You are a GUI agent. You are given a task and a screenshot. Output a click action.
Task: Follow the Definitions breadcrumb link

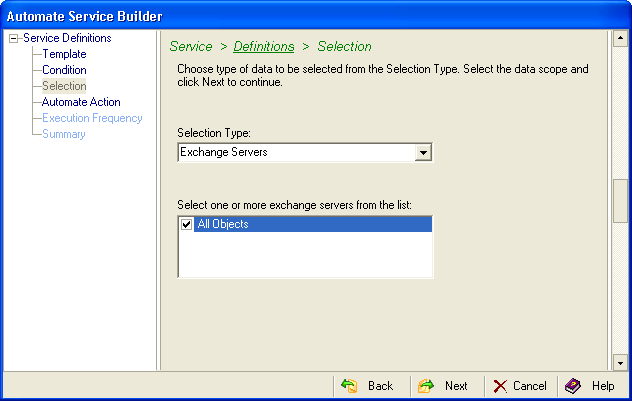pyautogui.click(x=264, y=46)
